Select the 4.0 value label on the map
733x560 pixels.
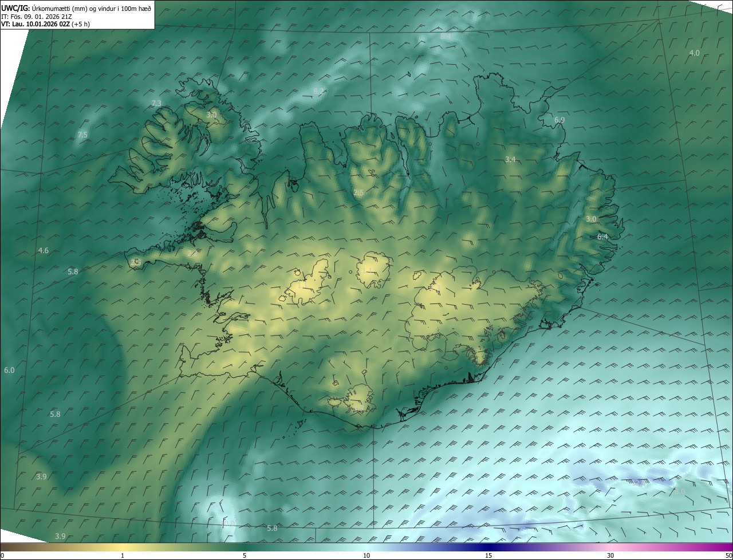pos(694,53)
